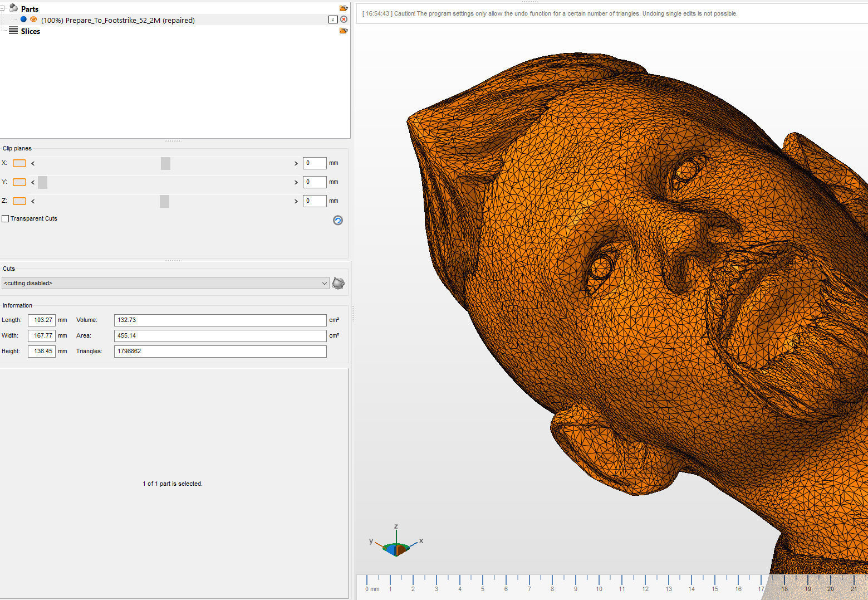Remove the Prepare_To_Footstrike part with red X
The height and width of the screenshot is (600, 868).
(344, 19)
